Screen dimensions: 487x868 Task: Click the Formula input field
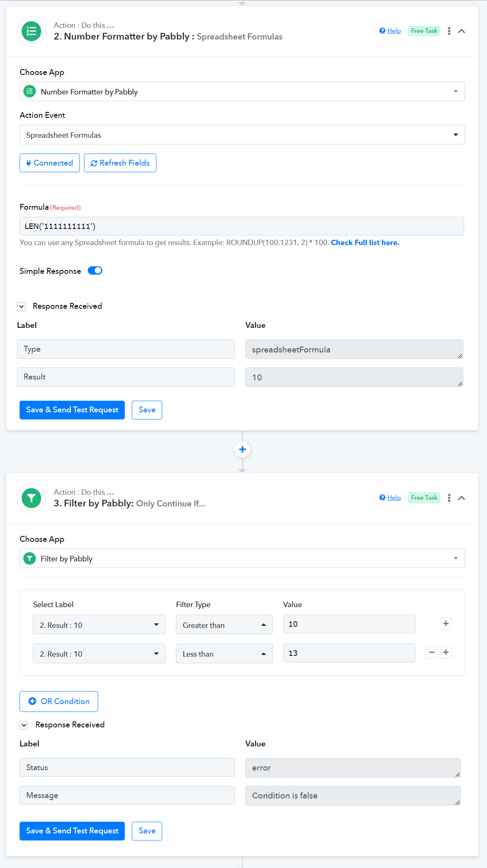tap(242, 226)
